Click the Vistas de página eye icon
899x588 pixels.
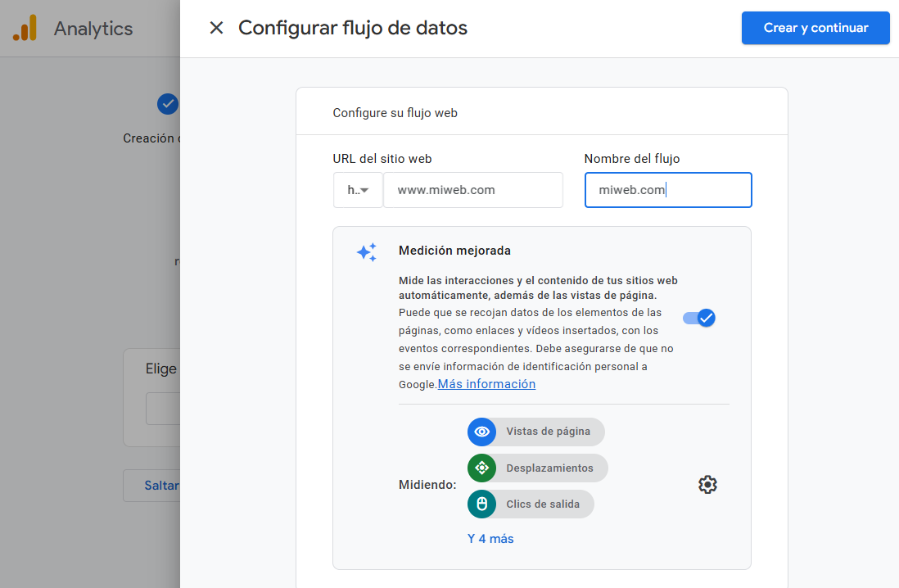pyautogui.click(x=481, y=432)
